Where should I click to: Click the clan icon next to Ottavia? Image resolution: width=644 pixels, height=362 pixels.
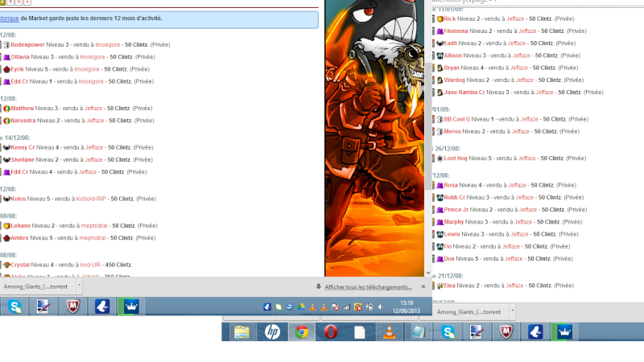pos(6,57)
